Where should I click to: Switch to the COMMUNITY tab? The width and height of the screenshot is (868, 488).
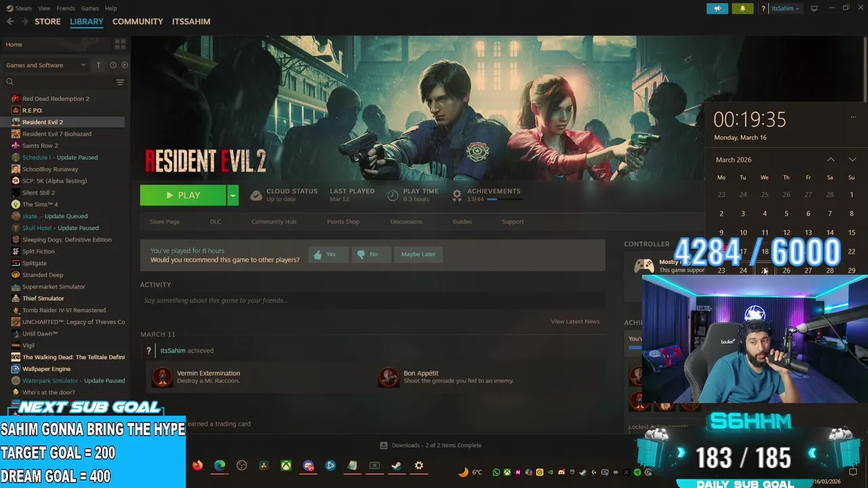point(138,22)
